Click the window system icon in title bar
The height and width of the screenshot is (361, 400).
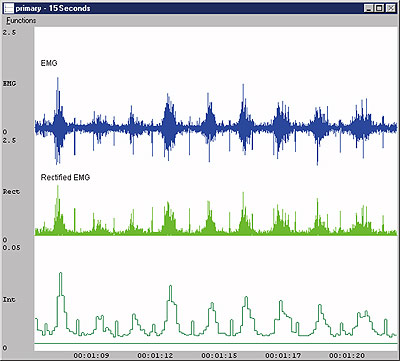pos(9,8)
